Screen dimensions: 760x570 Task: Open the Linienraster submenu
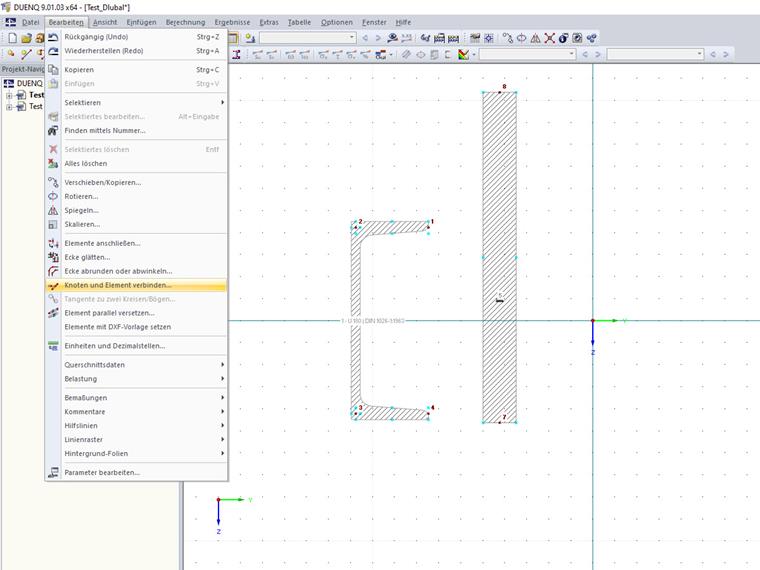(x=136, y=440)
